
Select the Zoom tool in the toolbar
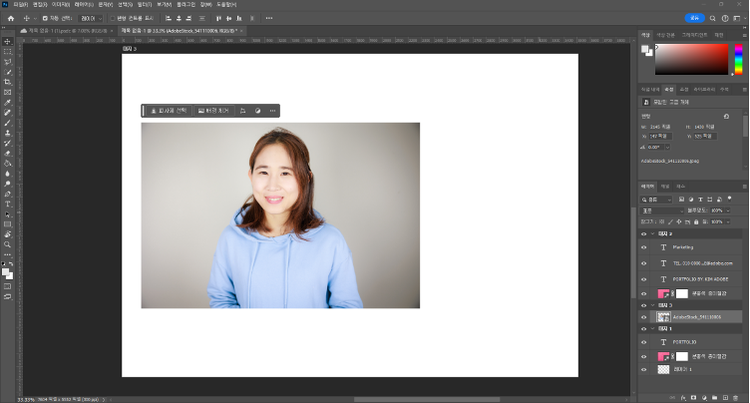tap(7, 244)
